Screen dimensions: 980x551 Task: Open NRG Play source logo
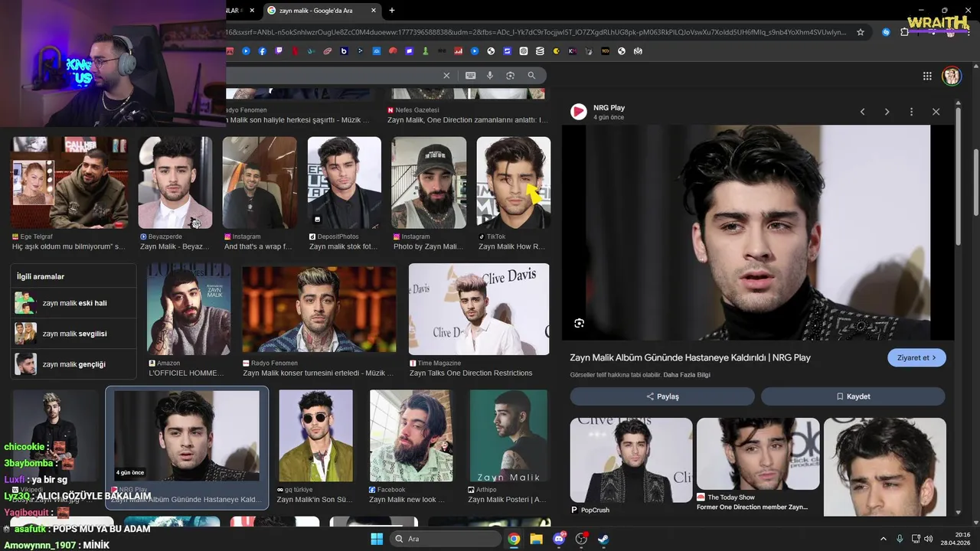pyautogui.click(x=579, y=112)
